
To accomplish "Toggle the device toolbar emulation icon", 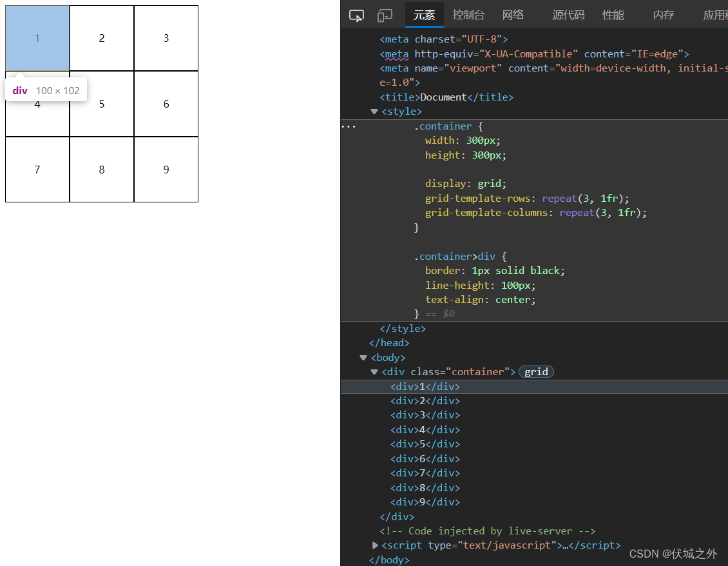I will coord(385,16).
